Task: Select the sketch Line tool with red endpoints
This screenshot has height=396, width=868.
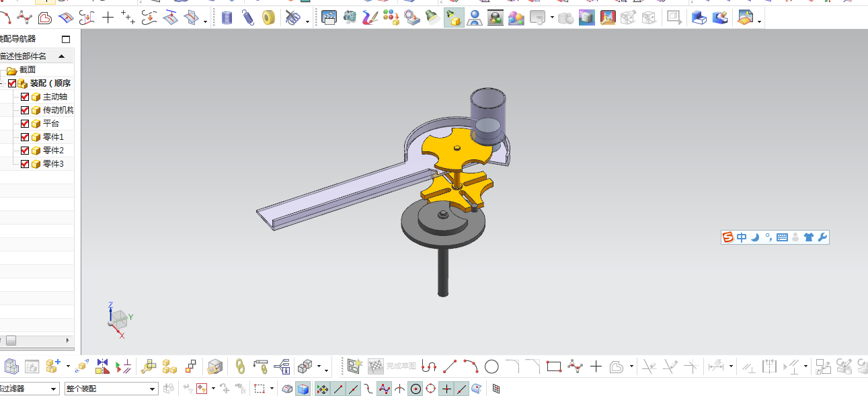Action: point(450,366)
